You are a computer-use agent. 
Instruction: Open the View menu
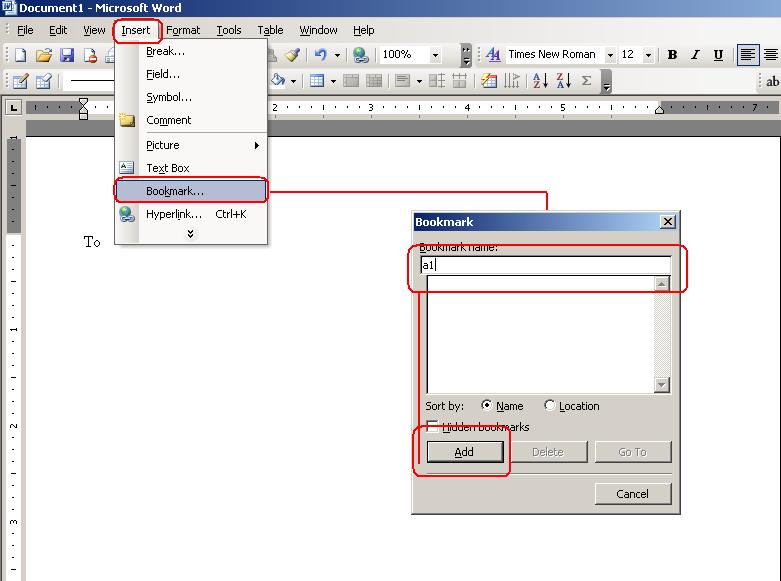pyautogui.click(x=94, y=30)
